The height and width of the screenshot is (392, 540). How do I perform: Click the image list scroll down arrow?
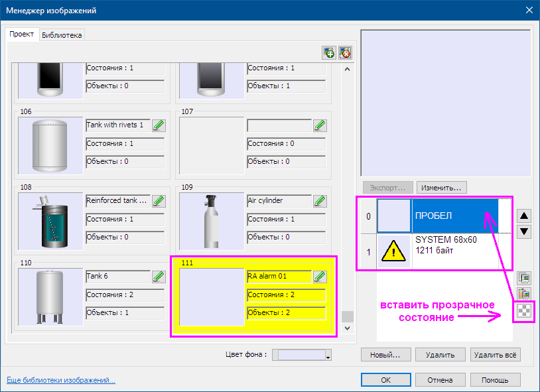pos(348,328)
